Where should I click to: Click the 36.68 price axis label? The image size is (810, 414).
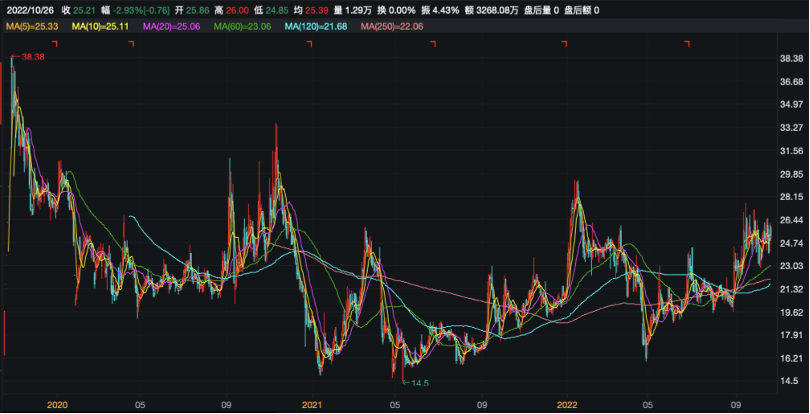point(791,82)
